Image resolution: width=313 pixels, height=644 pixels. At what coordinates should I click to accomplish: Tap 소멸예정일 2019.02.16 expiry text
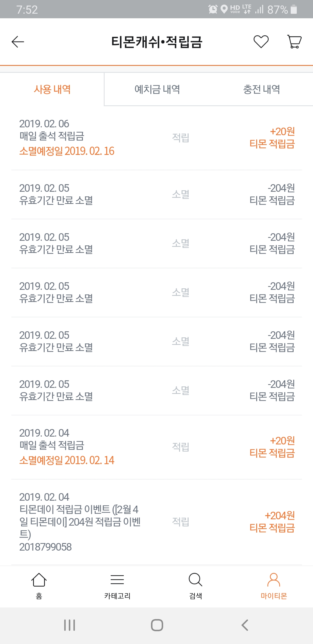[67, 151]
